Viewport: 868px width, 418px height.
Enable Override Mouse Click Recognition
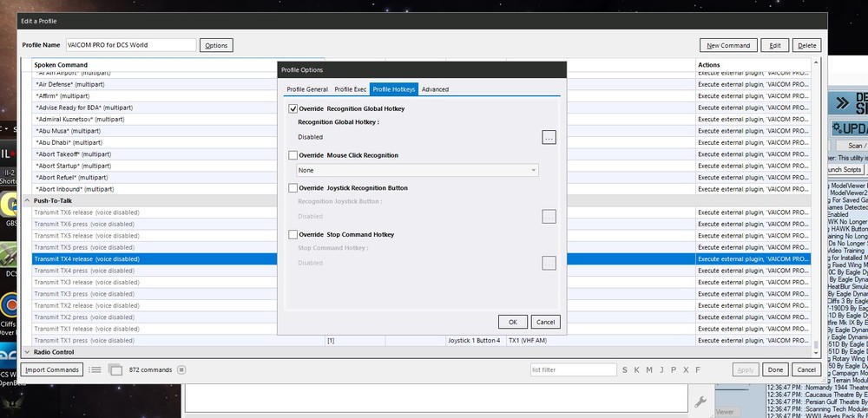293,155
